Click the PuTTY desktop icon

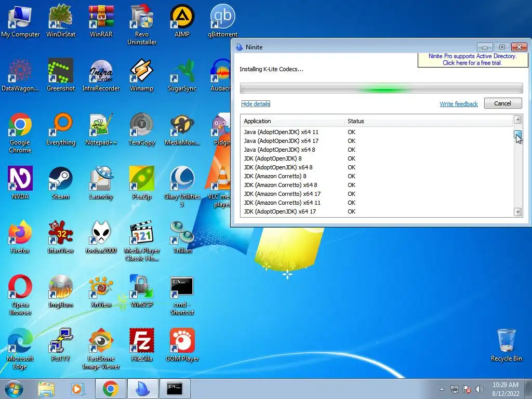click(x=60, y=345)
